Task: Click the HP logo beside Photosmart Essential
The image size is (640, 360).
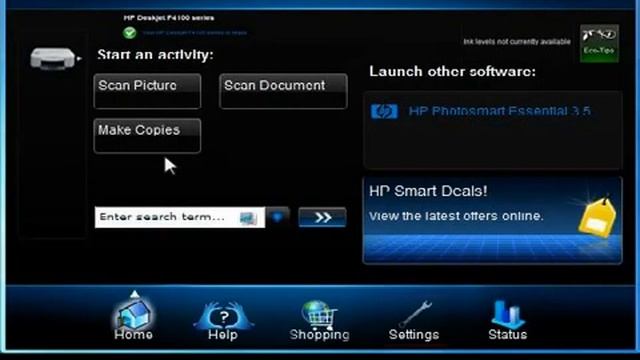Action: click(384, 111)
